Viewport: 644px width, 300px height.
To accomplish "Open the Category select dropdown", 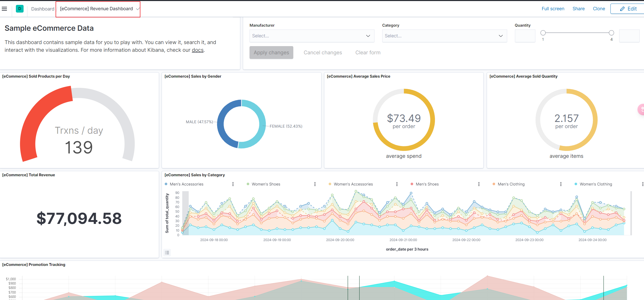I will [x=444, y=36].
